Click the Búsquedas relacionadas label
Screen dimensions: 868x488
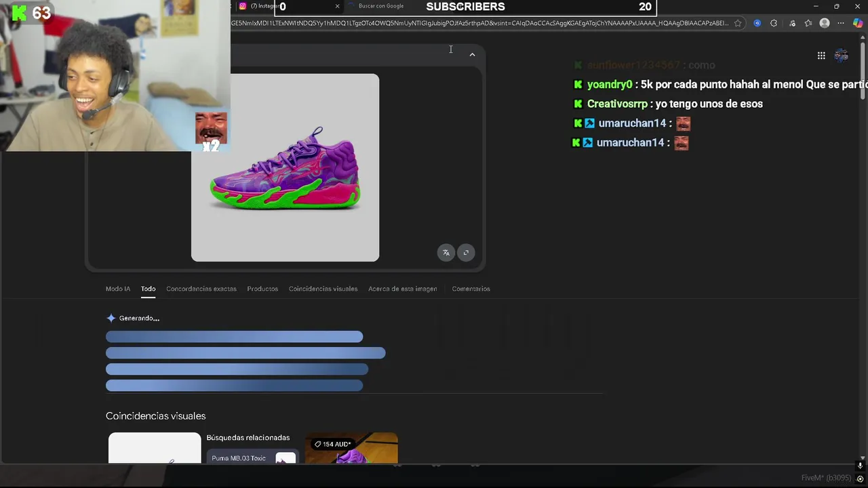point(248,438)
